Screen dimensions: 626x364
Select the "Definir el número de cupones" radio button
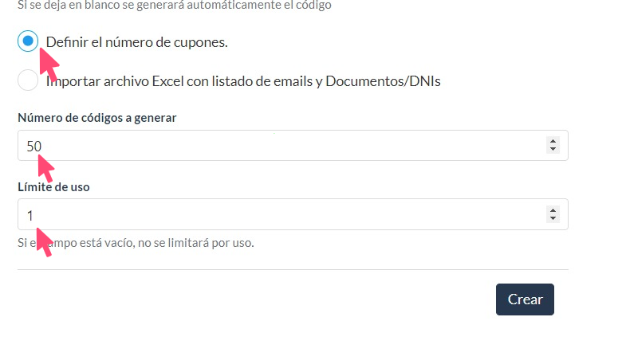28,41
